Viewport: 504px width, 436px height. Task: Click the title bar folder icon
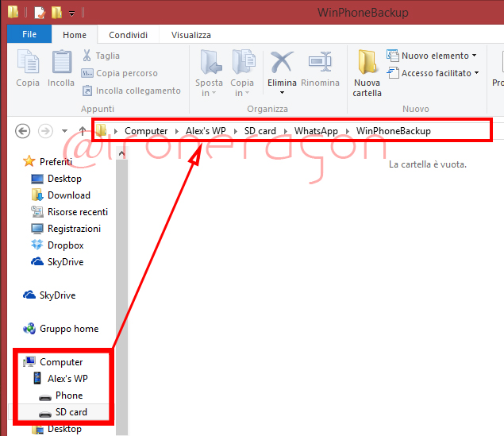13,12
